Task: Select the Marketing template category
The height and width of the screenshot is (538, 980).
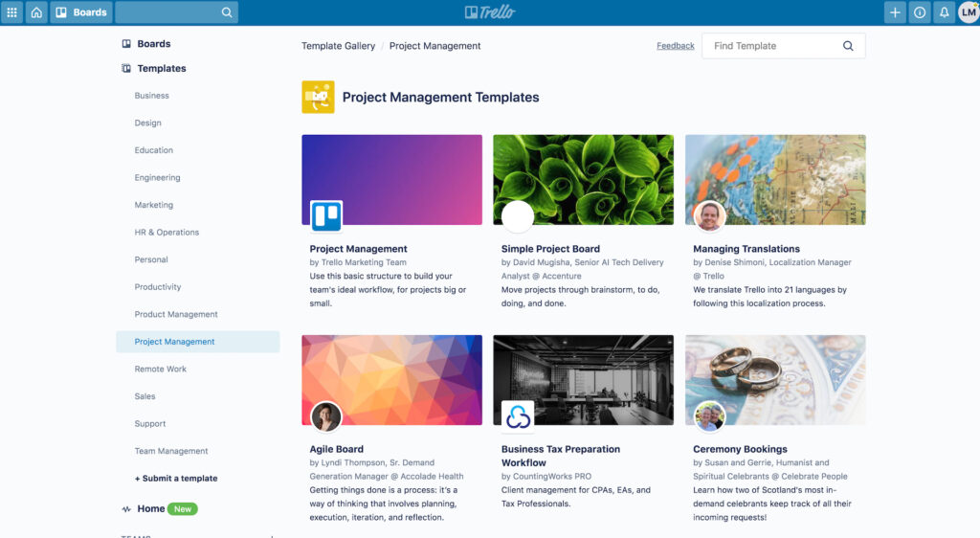Action: point(154,205)
